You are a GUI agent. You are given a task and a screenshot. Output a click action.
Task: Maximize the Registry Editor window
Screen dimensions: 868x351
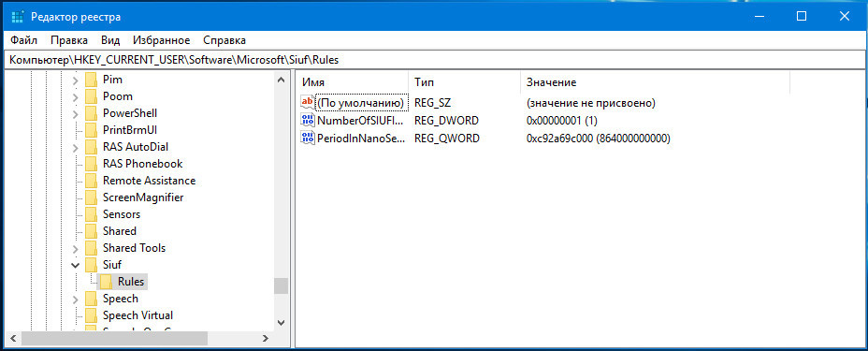click(801, 17)
